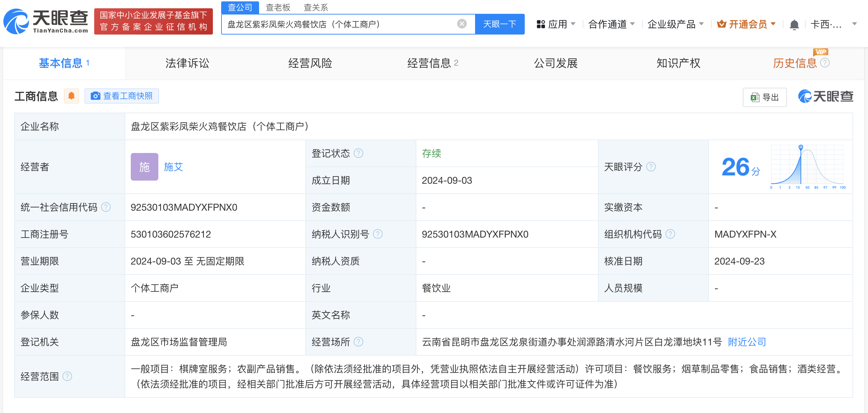
Task: Select the 查老板 search tab
Action: click(278, 7)
